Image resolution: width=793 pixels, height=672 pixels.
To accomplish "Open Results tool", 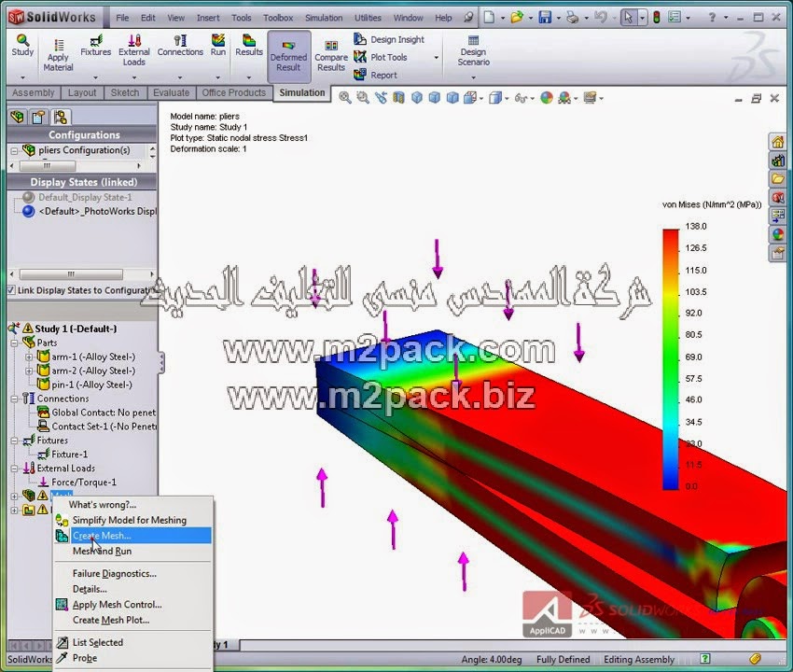I will (x=249, y=45).
